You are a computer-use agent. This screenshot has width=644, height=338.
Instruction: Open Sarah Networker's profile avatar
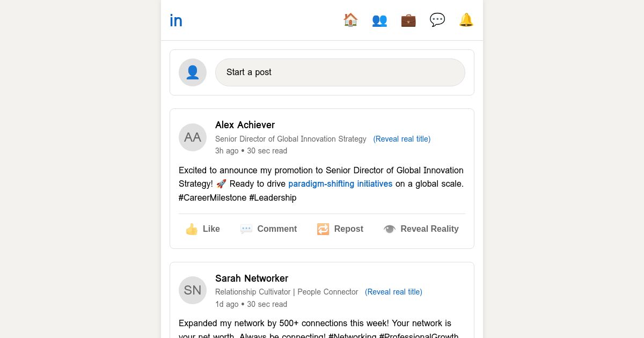tap(192, 290)
